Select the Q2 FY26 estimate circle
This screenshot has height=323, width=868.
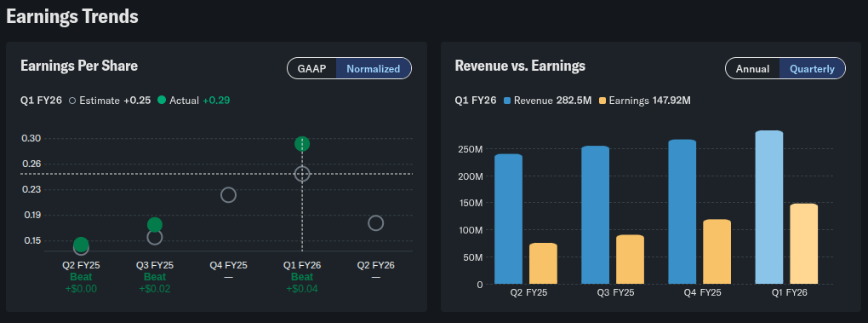376,223
